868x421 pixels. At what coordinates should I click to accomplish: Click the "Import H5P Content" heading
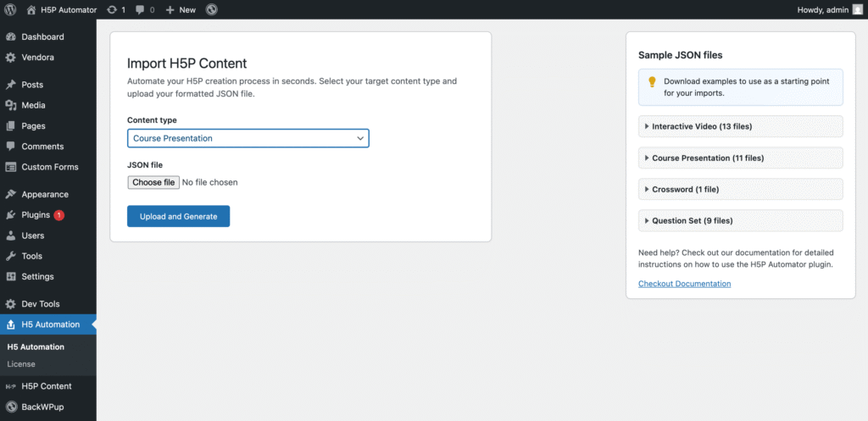point(187,63)
